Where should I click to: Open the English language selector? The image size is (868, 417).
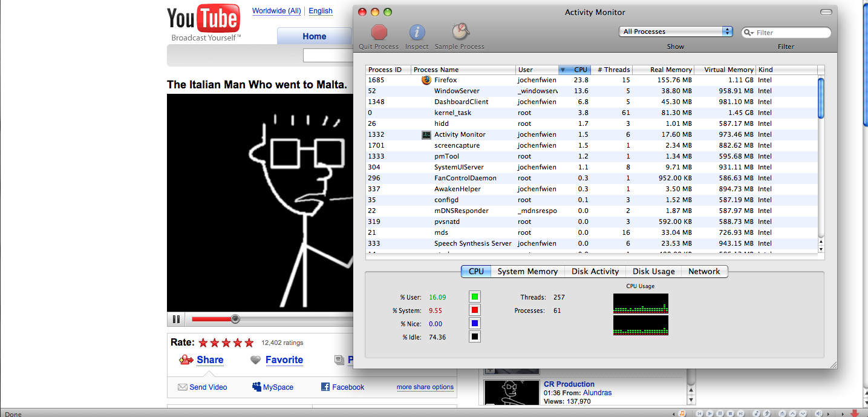321,11
